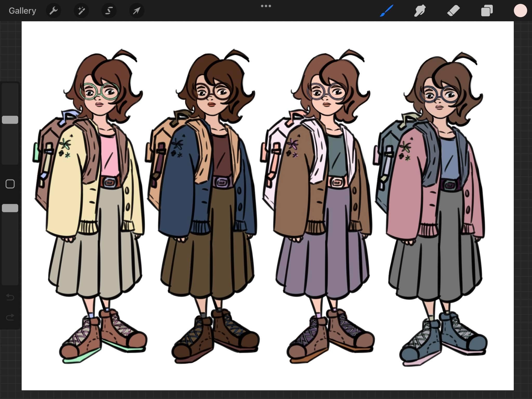Screen dimensions: 532x399
Task: Select the Smudge tool
Action: click(420, 11)
